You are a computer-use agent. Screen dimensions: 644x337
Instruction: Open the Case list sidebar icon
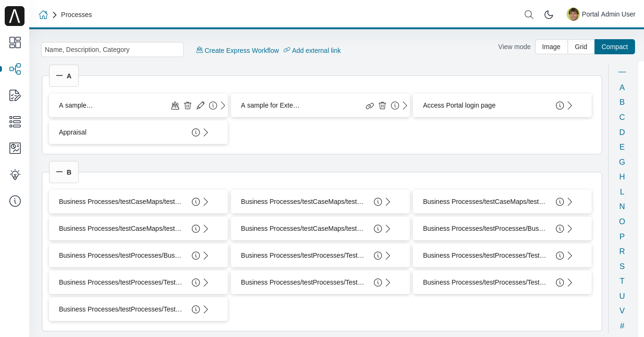point(15,122)
